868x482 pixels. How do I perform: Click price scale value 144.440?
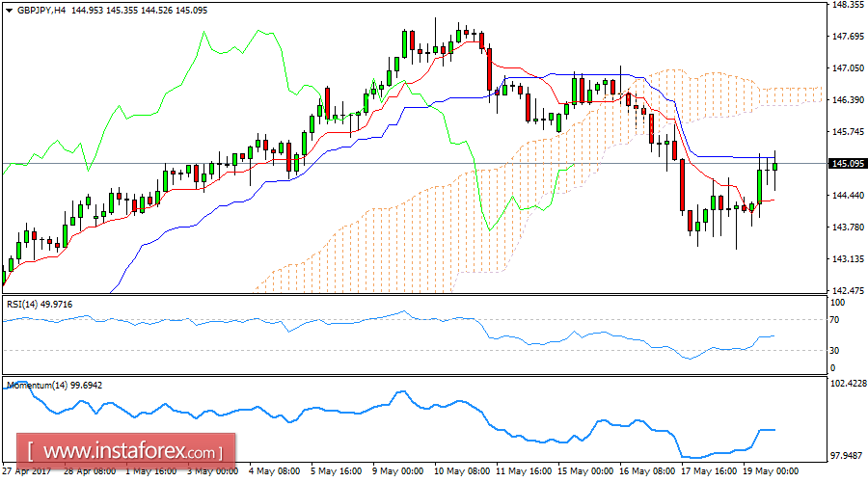(x=848, y=196)
